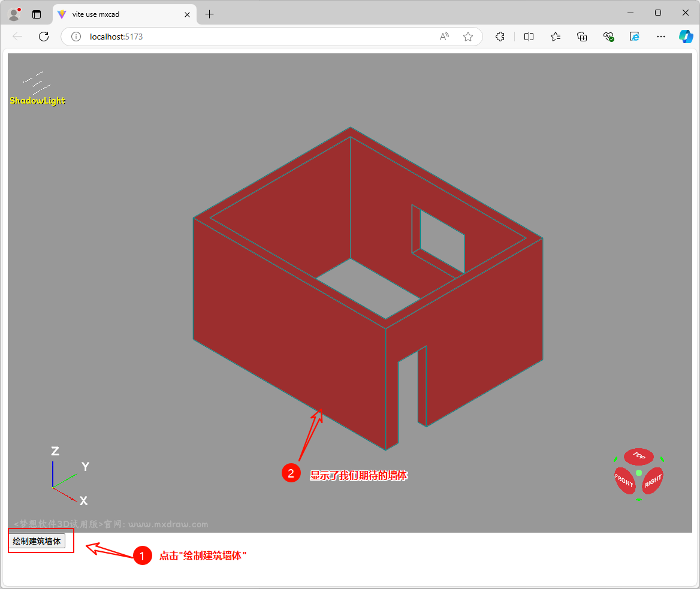Screen dimensions: 700x589
Task: Select the TOP face on view cube
Action: (639, 457)
